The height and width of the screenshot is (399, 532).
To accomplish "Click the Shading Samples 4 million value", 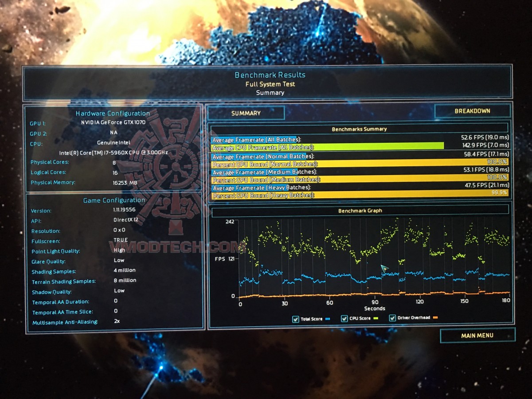I will tap(125, 270).
